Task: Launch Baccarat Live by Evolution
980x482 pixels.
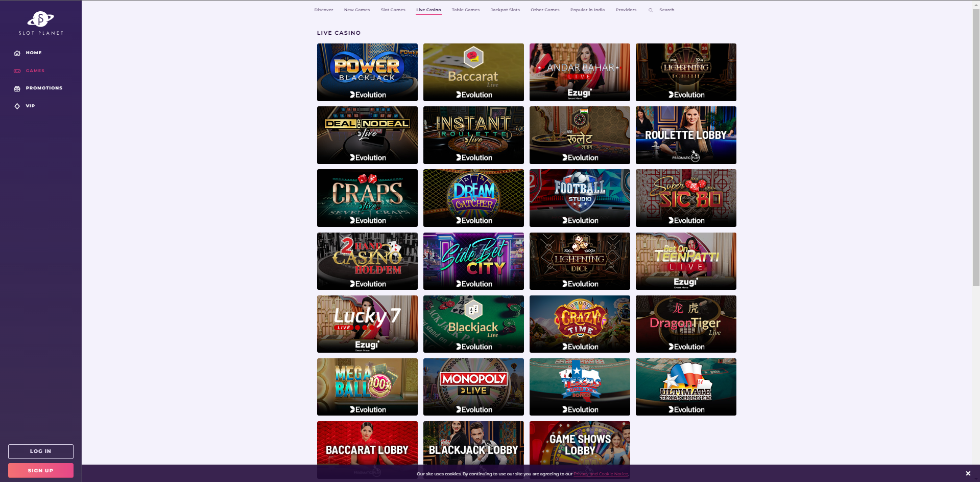Action: click(x=473, y=72)
